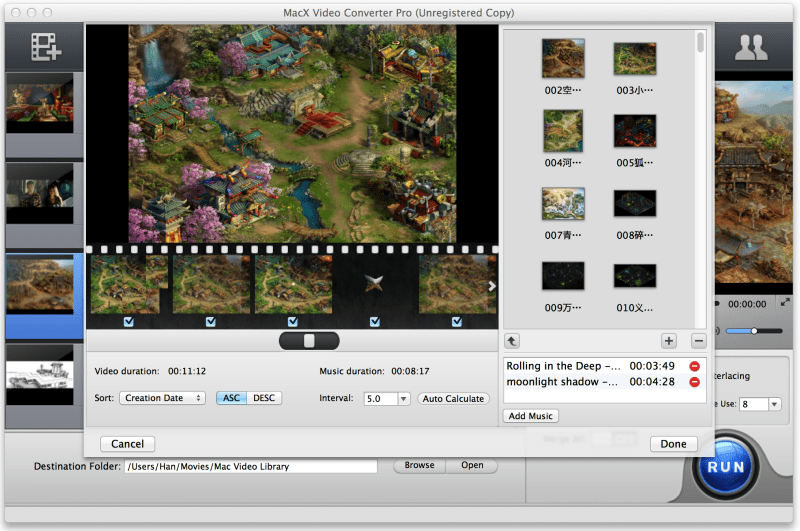Select the second frame in the filmstrip
The image size is (800, 531).
pyautogui.click(x=211, y=284)
